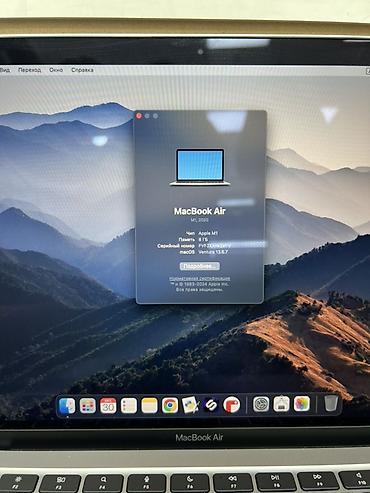Screen dimensions: 370x493
Task: Open Finder from the Dock
Action: 67,406
